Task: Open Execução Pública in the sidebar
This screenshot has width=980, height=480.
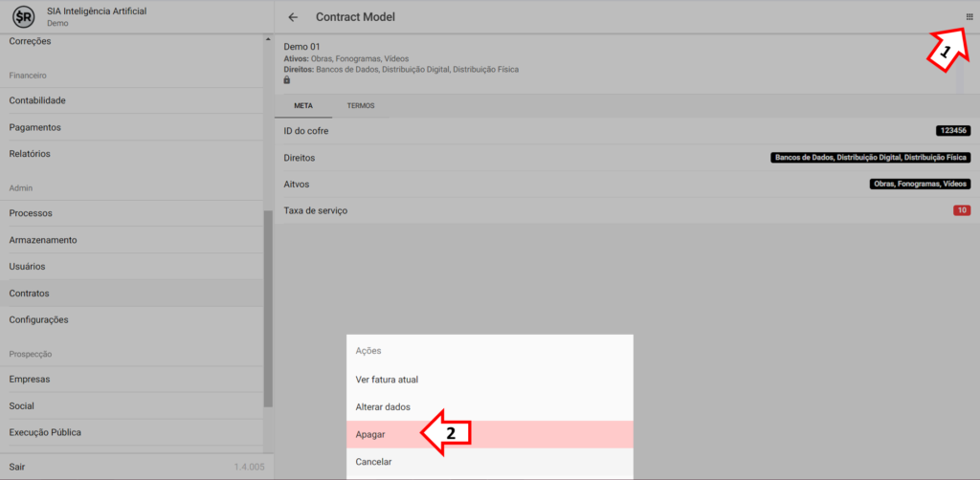Action: click(45, 432)
